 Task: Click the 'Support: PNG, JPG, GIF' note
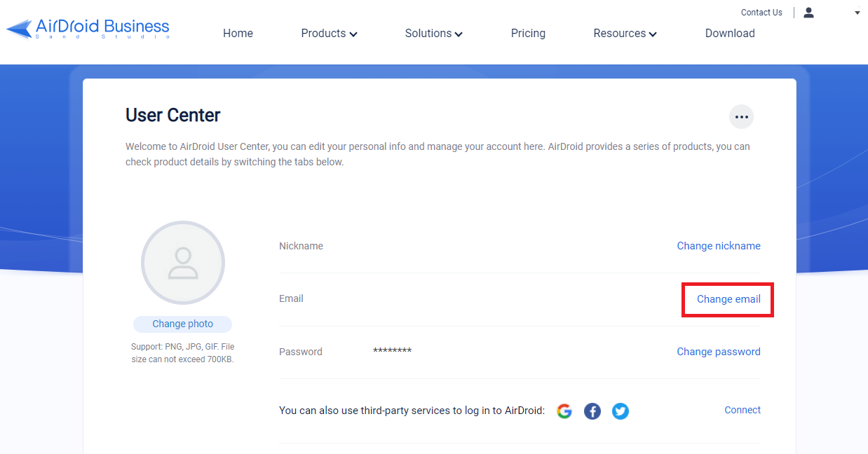coord(183,353)
